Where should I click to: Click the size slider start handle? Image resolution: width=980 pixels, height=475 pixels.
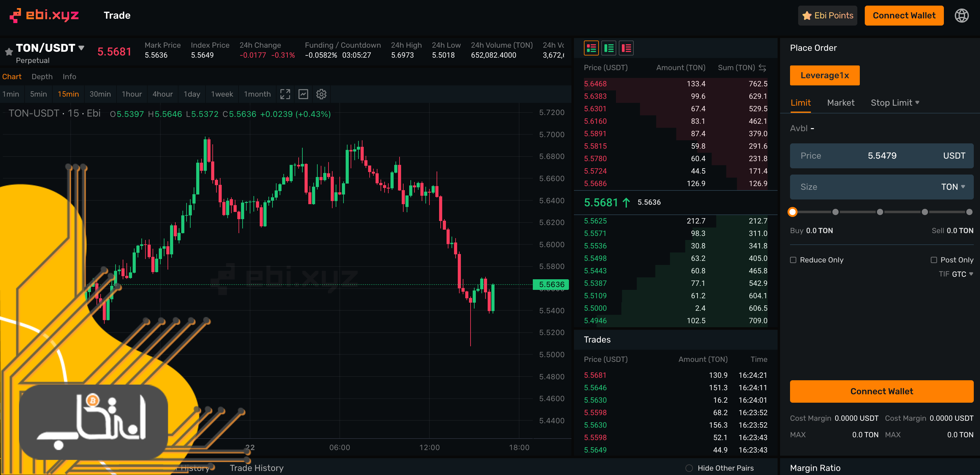coord(793,212)
